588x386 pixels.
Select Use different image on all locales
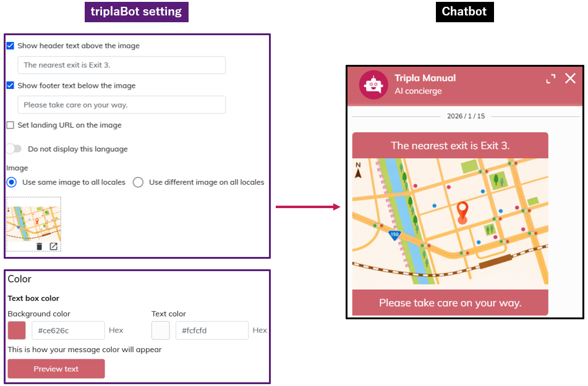point(138,182)
